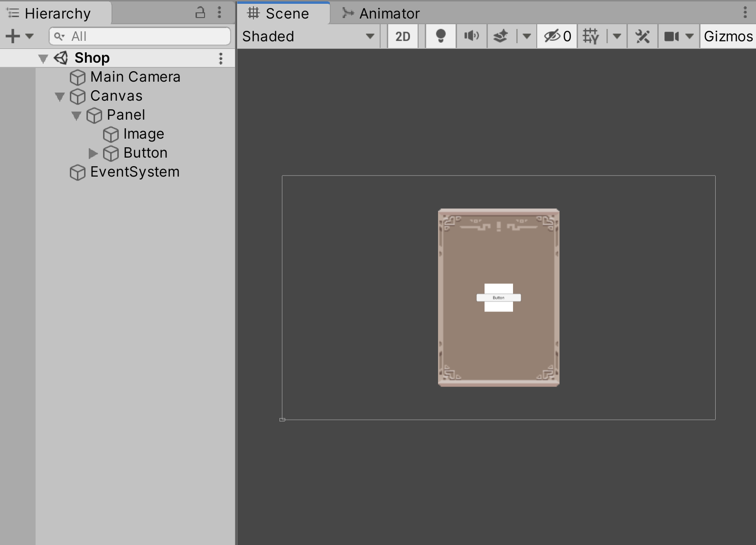Collapse the Panel hierarchy node
756x545 pixels.
click(x=76, y=116)
